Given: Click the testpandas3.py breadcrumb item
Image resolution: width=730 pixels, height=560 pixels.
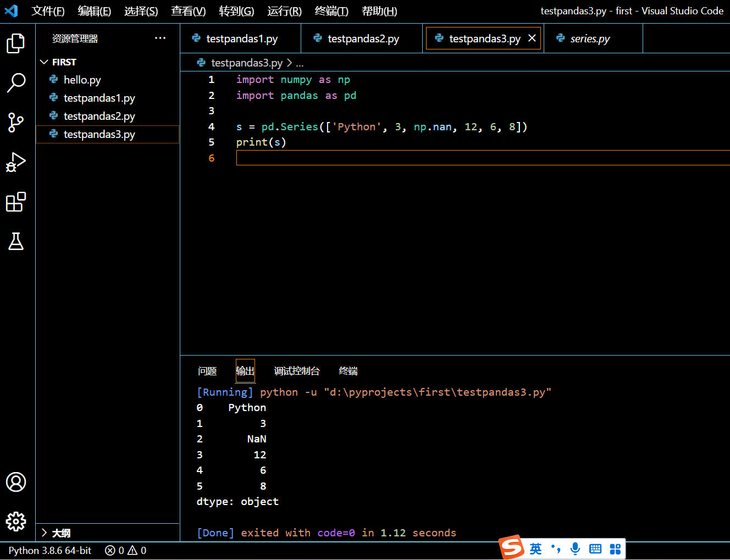Looking at the screenshot, I should coord(247,63).
